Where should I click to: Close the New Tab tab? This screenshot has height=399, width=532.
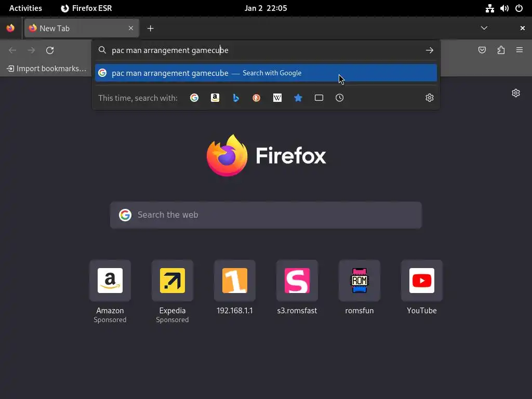click(x=131, y=28)
